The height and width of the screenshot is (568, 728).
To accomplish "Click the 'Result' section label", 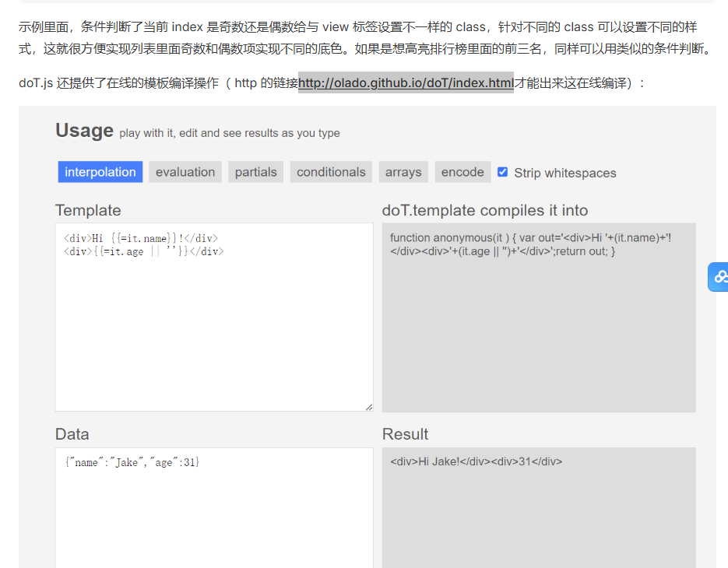I will coord(405,434).
